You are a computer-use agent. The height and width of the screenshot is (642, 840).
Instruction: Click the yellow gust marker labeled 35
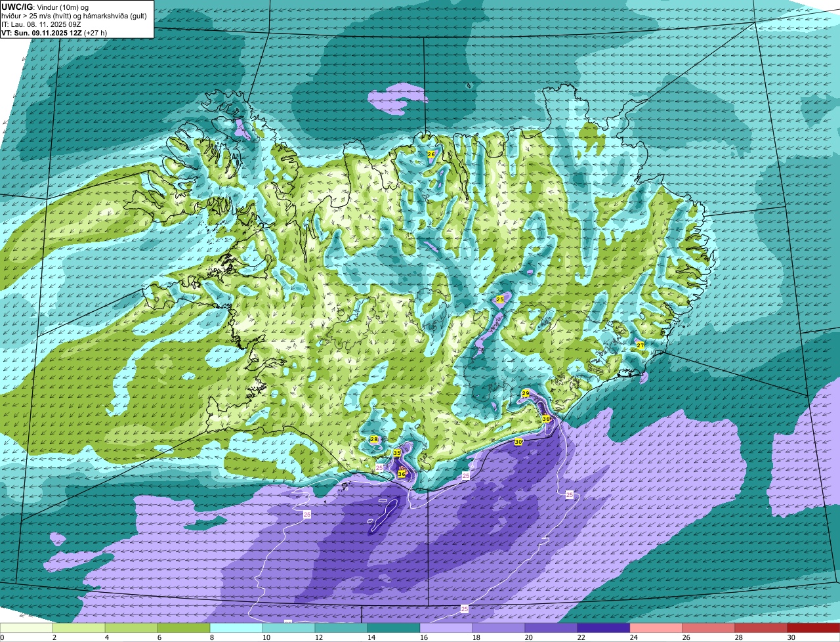point(397,453)
